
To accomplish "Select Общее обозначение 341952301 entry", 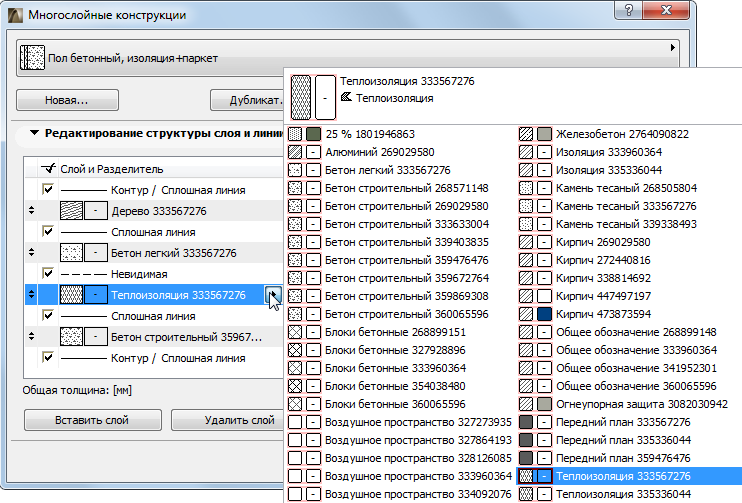I will coord(636,368).
